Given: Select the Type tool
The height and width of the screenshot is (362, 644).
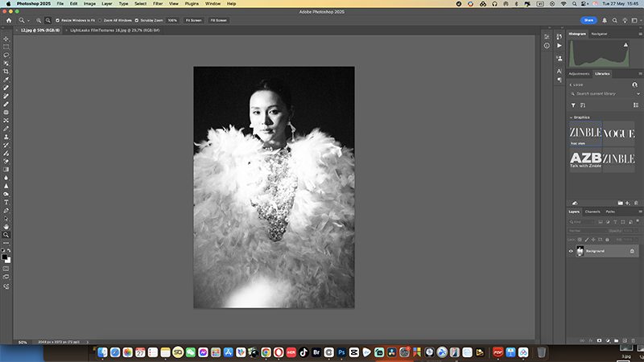Looking at the screenshot, I should [x=6, y=202].
